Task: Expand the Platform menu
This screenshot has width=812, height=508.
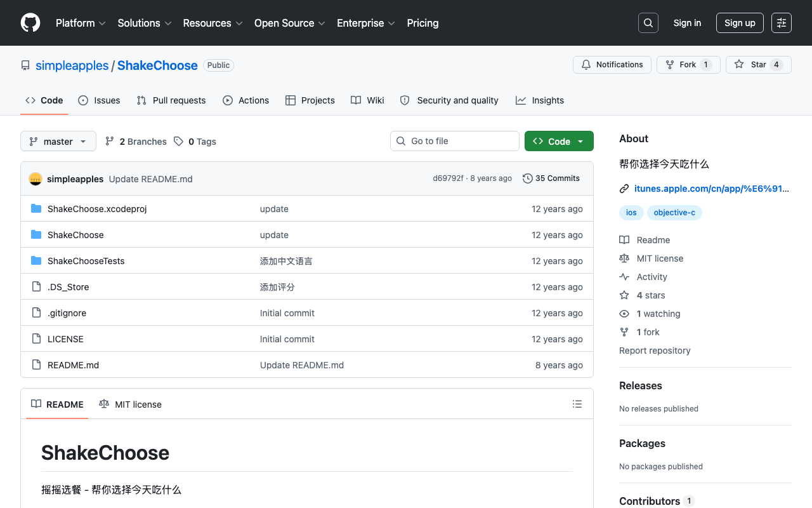Action: click(x=81, y=23)
